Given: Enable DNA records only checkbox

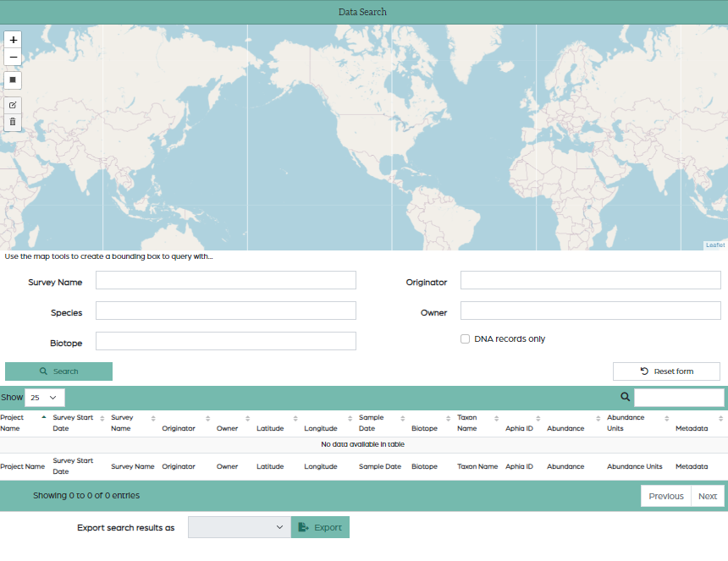Looking at the screenshot, I should click(465, 339).
